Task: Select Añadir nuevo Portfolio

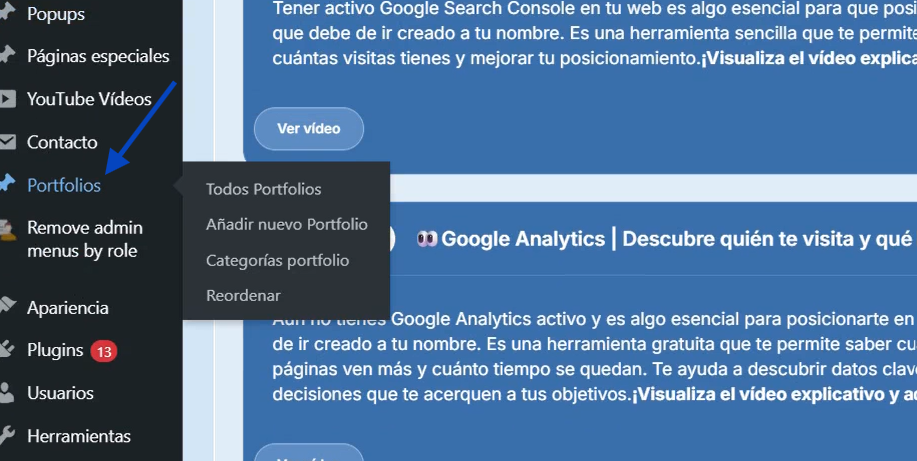Action: tap(286, 224)
